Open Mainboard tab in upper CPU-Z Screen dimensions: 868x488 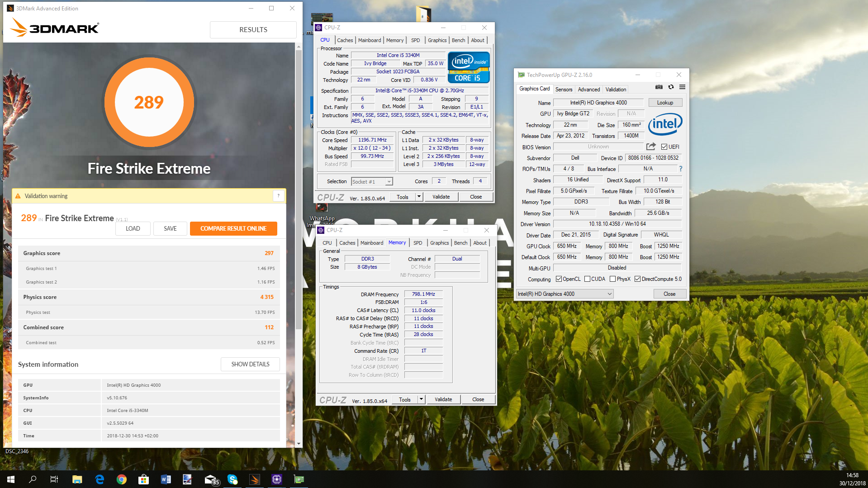pyautogui.click(x=369, y=40)
